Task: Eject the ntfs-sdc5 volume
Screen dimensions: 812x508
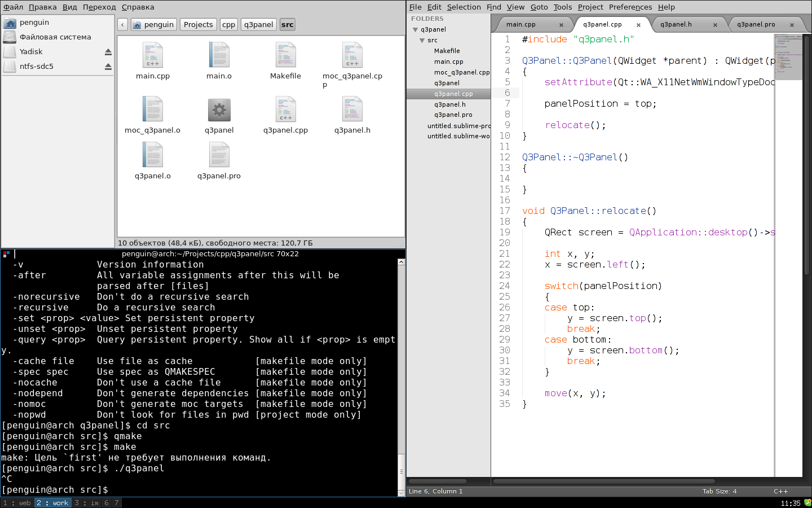Action: (108, 67)
